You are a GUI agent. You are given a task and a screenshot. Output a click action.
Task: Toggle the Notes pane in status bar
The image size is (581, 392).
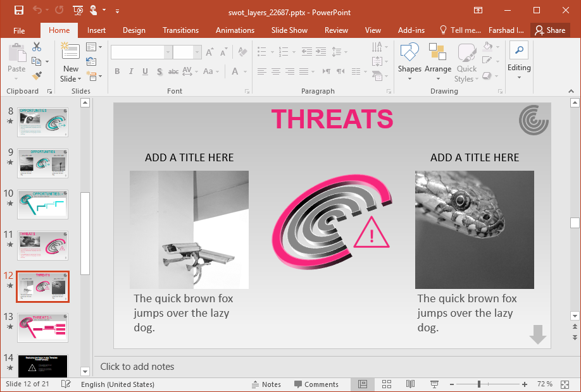tap(266, 384)
